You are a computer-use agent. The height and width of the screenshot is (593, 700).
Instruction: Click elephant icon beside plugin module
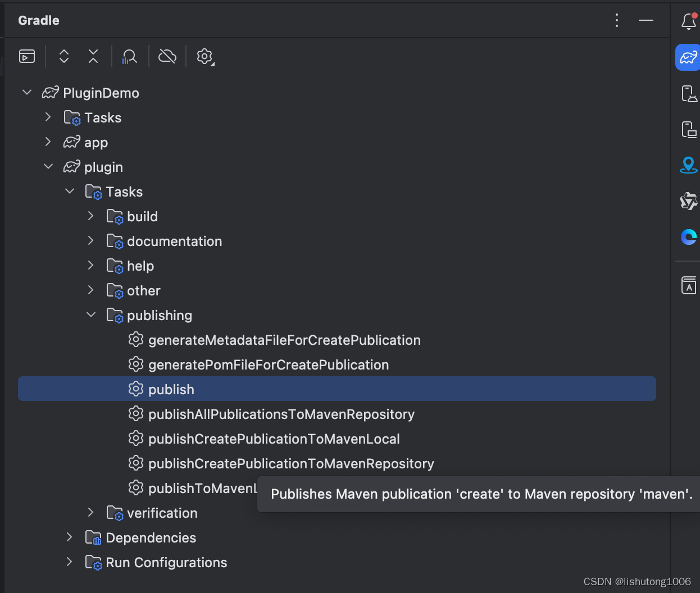pos(72,166)
